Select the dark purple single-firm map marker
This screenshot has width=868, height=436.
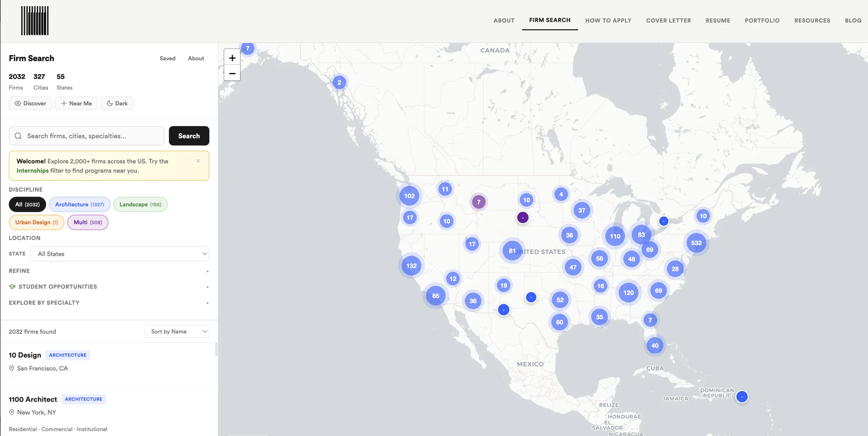click(523, 217)
